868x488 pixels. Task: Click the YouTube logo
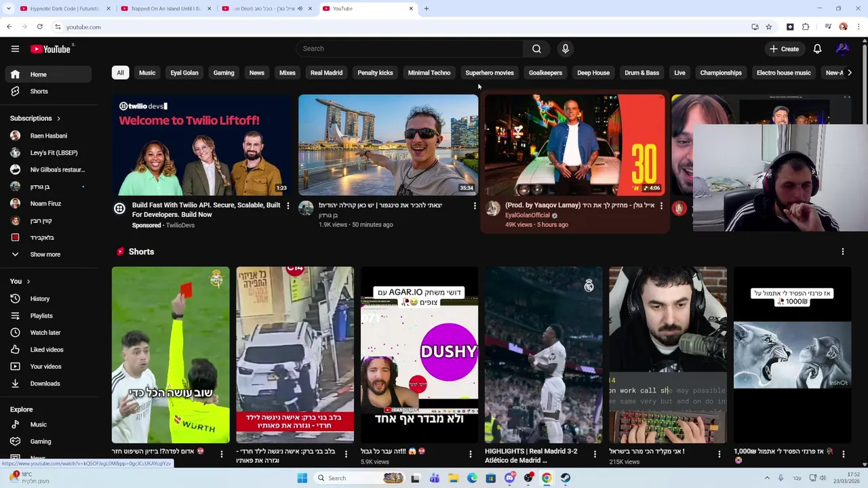51,49
